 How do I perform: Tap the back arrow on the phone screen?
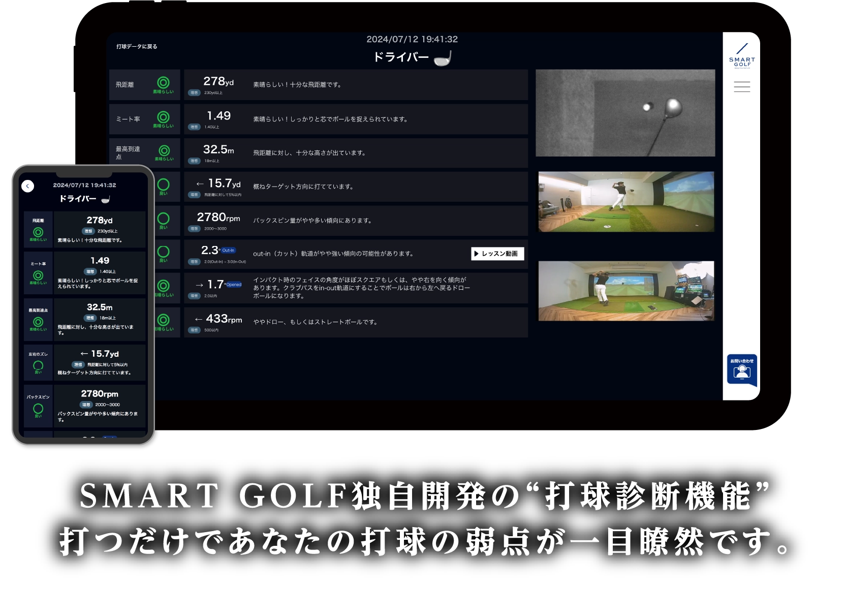(28, 186)
